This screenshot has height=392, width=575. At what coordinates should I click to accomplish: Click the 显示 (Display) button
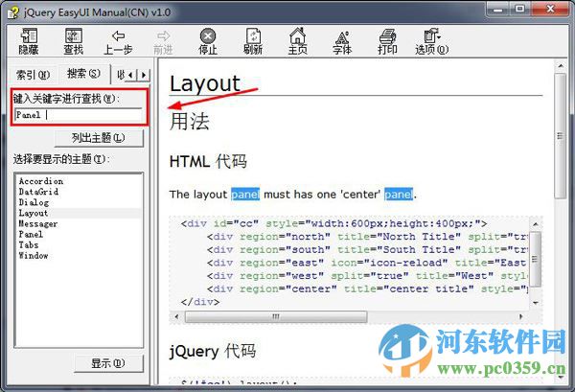coord(108,363)
